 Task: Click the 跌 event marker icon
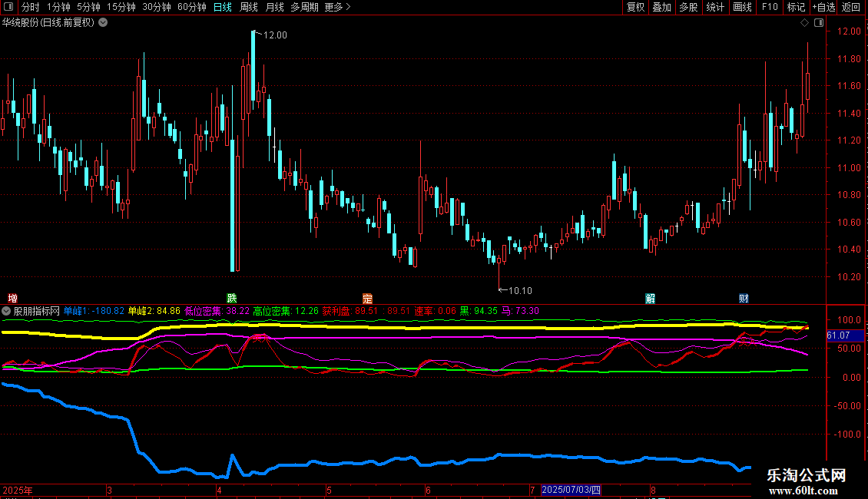231,298
